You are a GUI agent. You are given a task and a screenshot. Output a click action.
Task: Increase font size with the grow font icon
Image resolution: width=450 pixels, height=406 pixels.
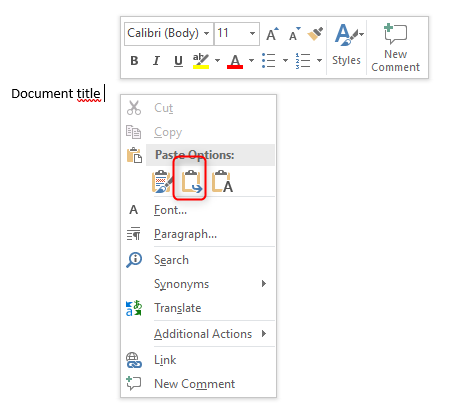(x=272, y=34)
